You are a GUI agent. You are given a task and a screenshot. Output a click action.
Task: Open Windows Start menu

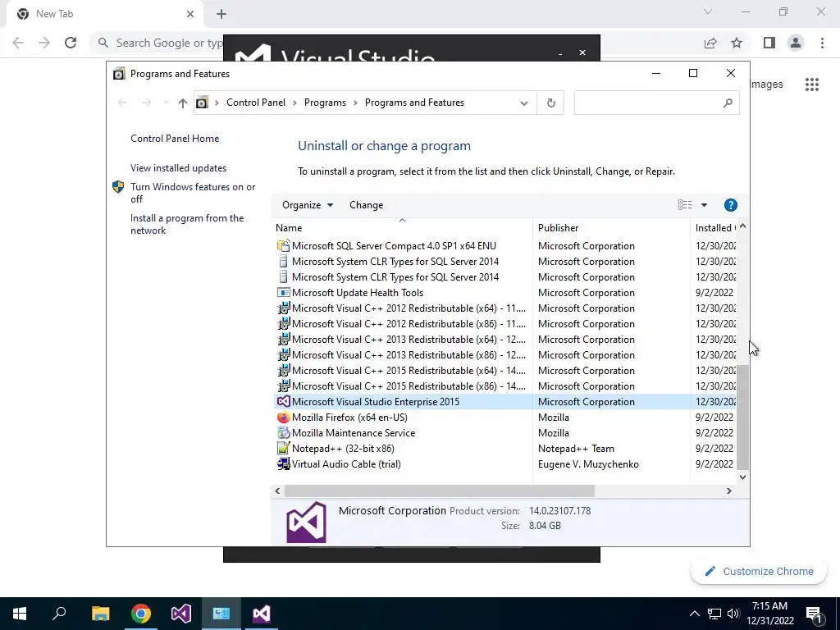(20, 614)
